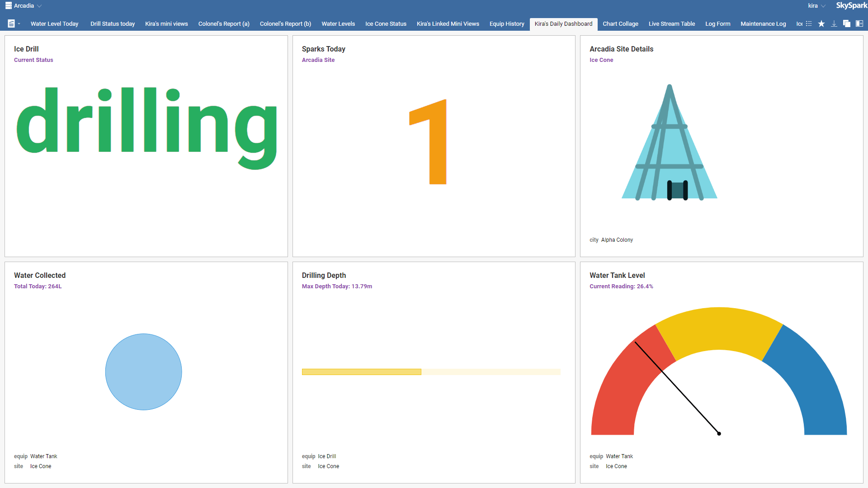Viewport: 868px width, 488px height.
Task: Click the Arcadia Site subtitle link
Action: click(x=318, y=60)
